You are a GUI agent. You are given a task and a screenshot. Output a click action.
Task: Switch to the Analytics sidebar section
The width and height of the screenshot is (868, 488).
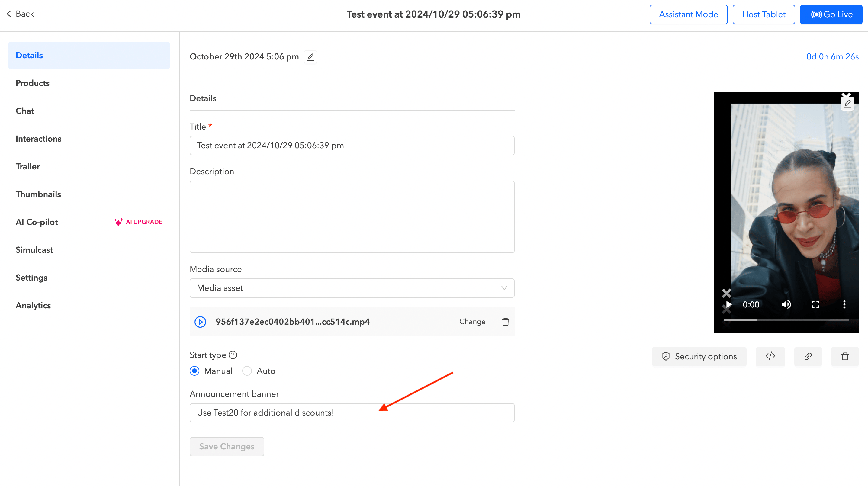(33, 305)
